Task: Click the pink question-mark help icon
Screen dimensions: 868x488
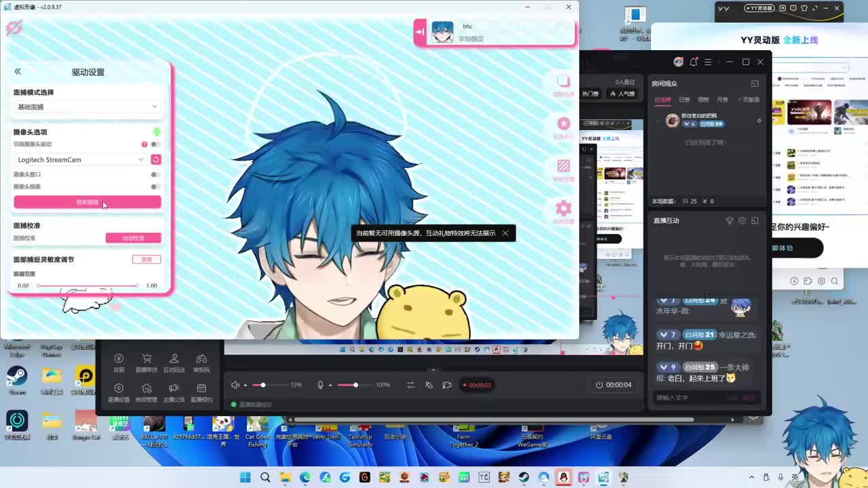Action: pos(144,144)
